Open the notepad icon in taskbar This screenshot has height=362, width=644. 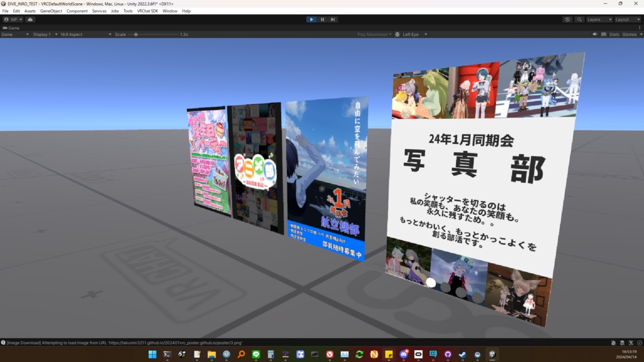coord(197,354)
